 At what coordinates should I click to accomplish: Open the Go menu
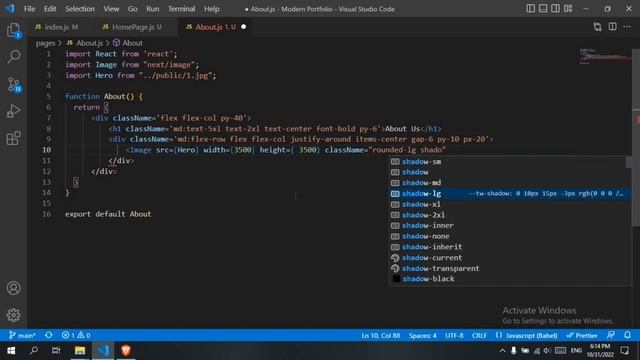coord(133,9)
